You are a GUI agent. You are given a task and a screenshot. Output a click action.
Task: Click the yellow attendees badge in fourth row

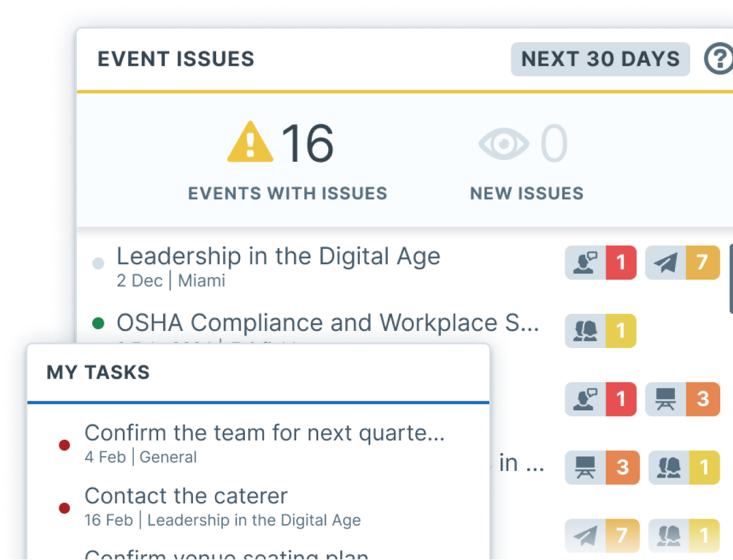tap(684, 468)
